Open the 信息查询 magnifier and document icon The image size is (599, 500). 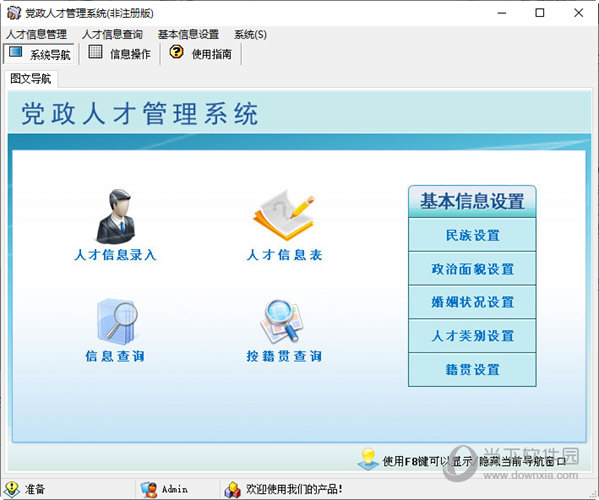(117, 322)
